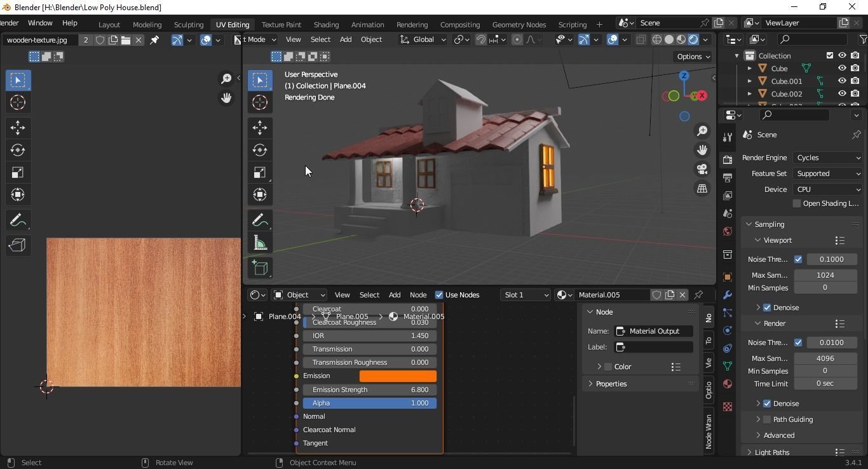Switch to the Modeling workspace tab
Screen dimensions: 868x469
click(x=147, y=24)
